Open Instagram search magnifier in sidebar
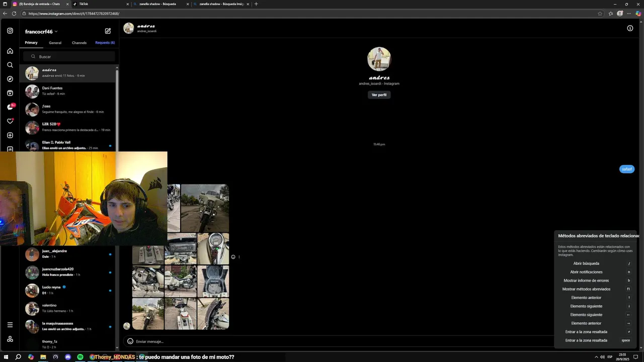The width and height of the screenshot is (644, 362). (10, 65)
